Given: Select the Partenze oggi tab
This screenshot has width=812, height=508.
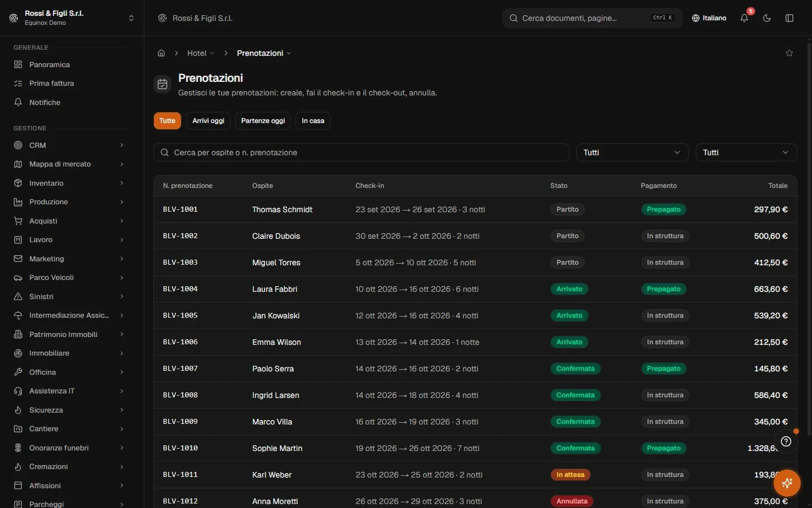Looking at the screenshot, I should 263,121.
